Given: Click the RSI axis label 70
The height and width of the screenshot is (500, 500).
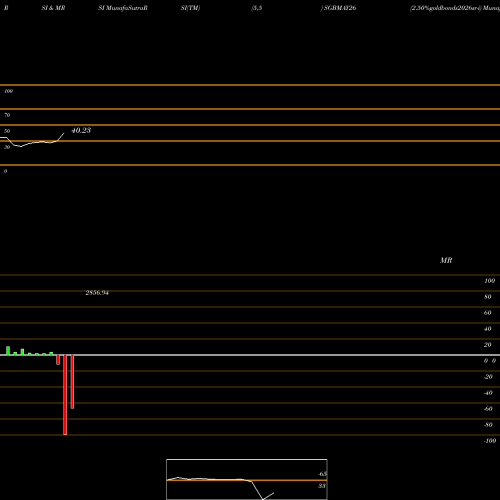Looking at the screenshot, I should pos(7,115).
